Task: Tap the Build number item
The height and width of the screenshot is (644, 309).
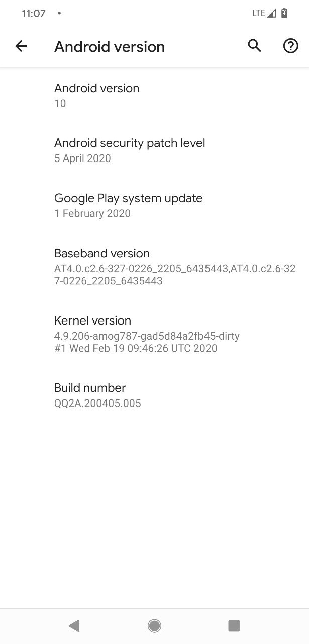Action: coord(154,395)
